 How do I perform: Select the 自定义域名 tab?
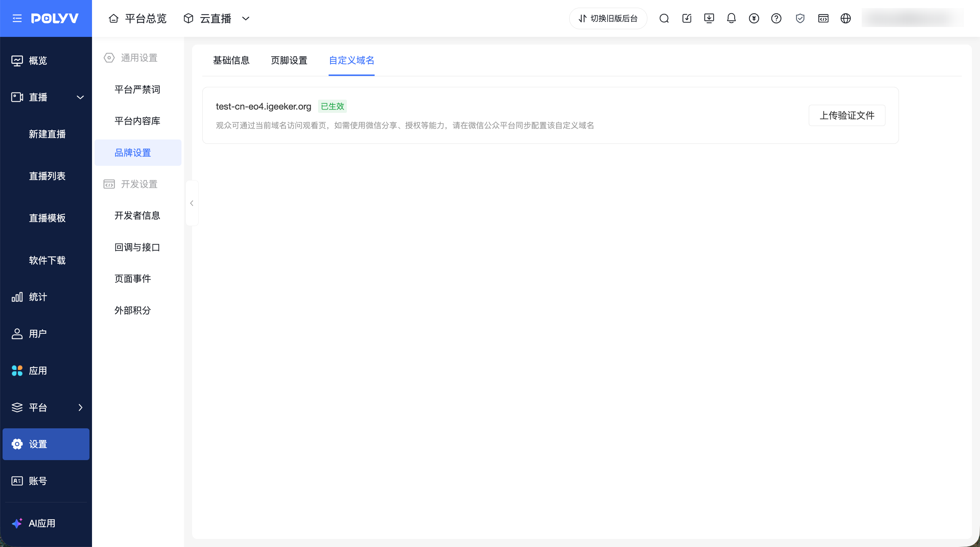352,61
